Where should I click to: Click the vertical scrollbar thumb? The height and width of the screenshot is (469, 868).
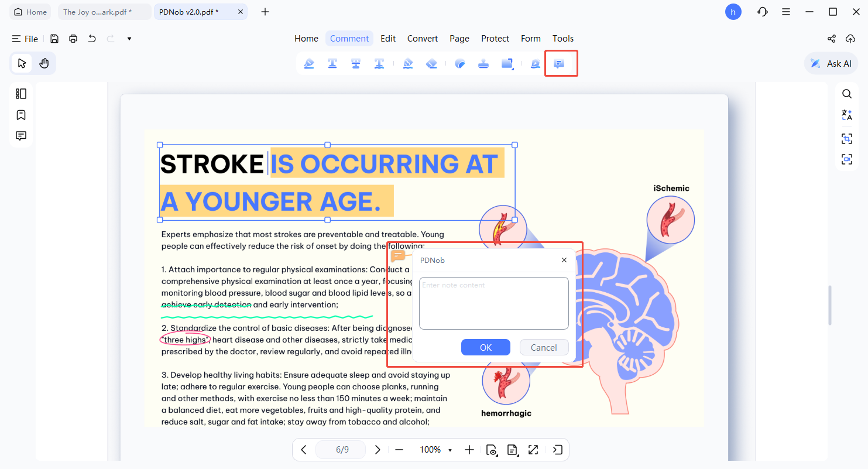[x=829, y=304]
